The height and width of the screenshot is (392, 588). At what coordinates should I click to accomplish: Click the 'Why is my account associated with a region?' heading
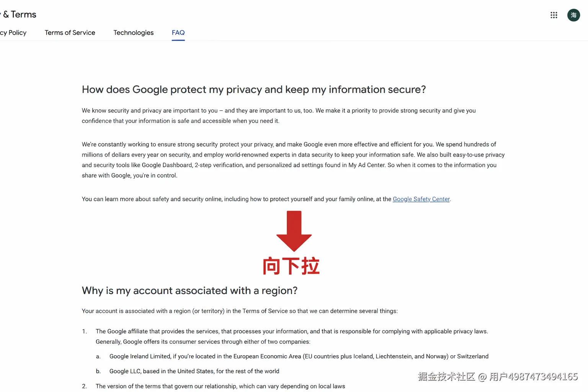tap(189, 291)
